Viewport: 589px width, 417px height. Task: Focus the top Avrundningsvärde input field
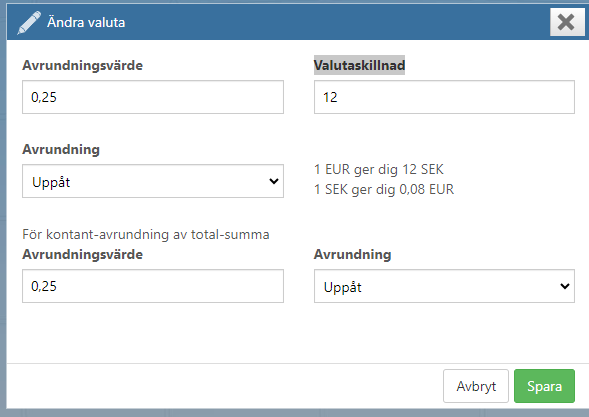point(153,97)
